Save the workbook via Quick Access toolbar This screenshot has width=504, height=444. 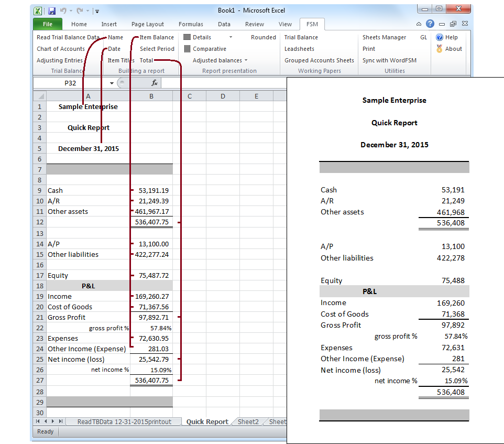coord(51,10)
